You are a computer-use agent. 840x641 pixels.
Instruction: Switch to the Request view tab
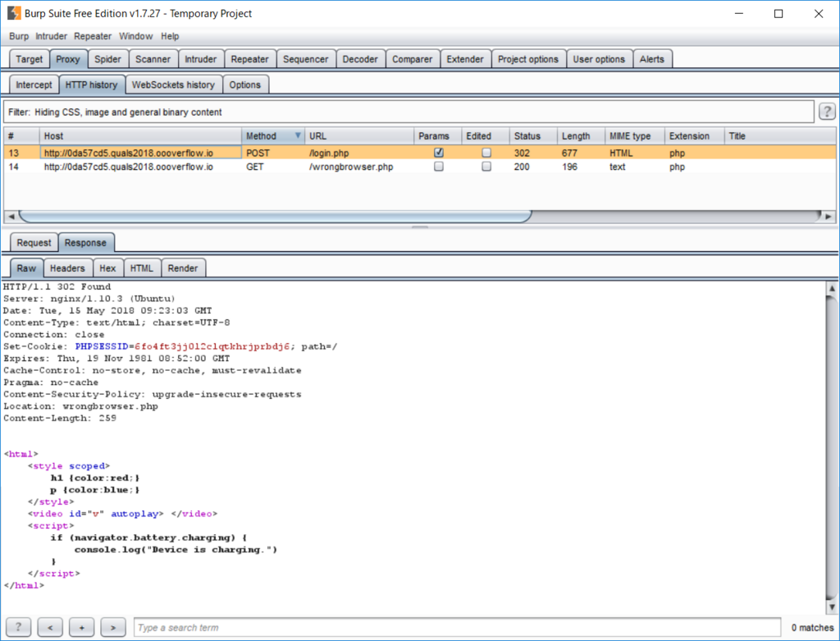34,243
